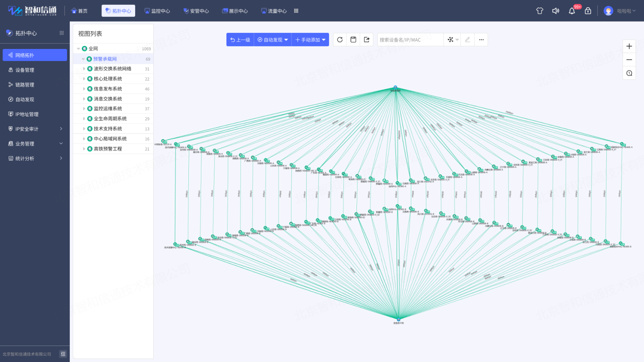
Task: Click the 上一级 back button
Action: pyautogui.click(x=240, y=40)
